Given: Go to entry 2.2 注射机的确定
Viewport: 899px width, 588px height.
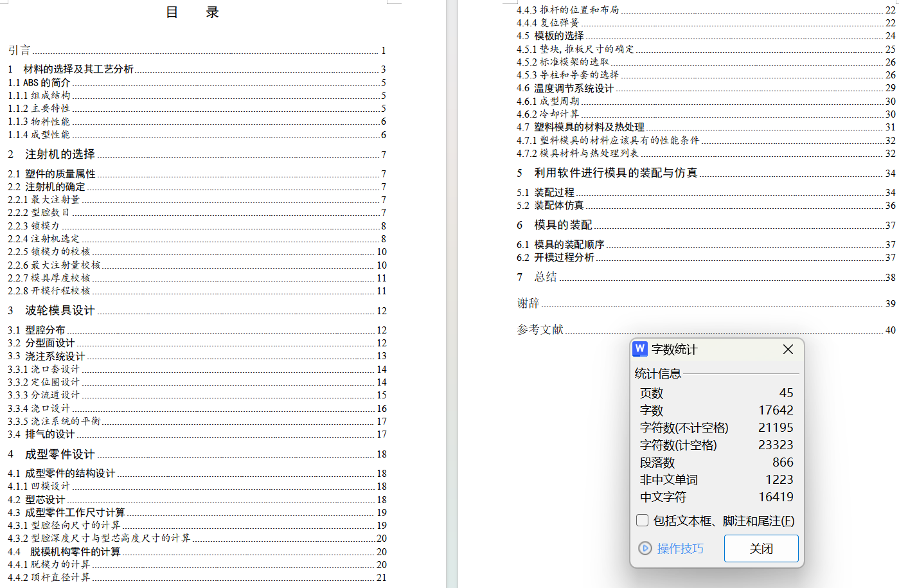Looking at the screenshot, I should [x=197, y=186].
